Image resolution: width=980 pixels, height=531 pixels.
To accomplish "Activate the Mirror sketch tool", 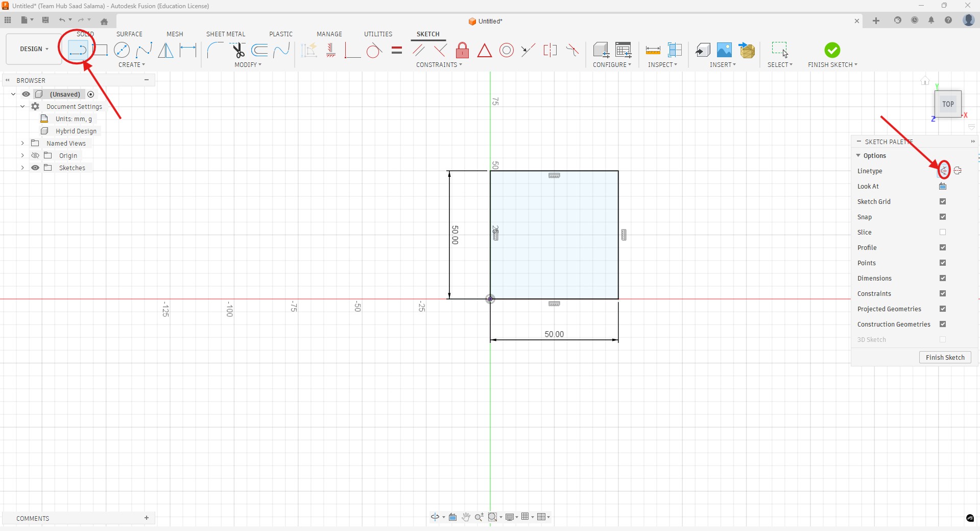I will point(165,50).
